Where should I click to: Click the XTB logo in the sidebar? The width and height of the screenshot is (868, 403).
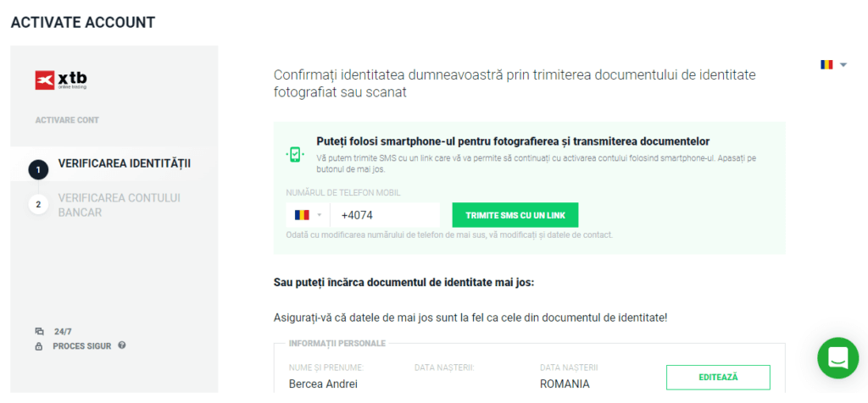click(x=61, y=80)
